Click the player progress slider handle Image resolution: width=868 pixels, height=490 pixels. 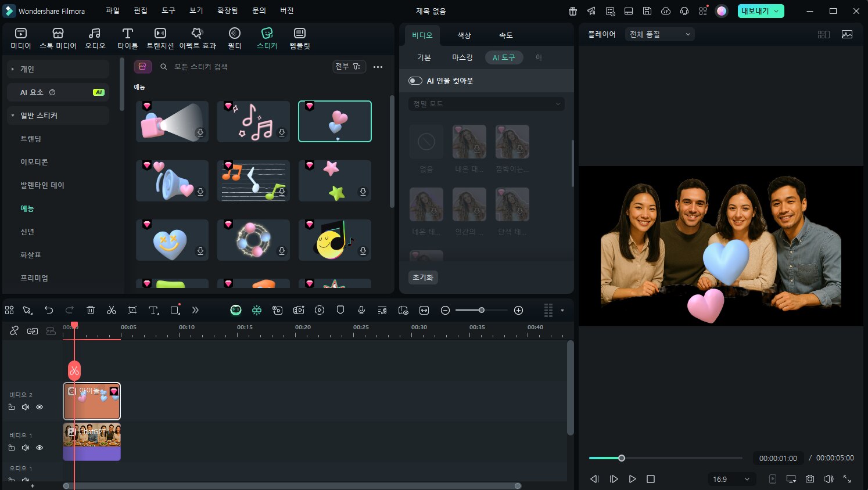point(622,458)
